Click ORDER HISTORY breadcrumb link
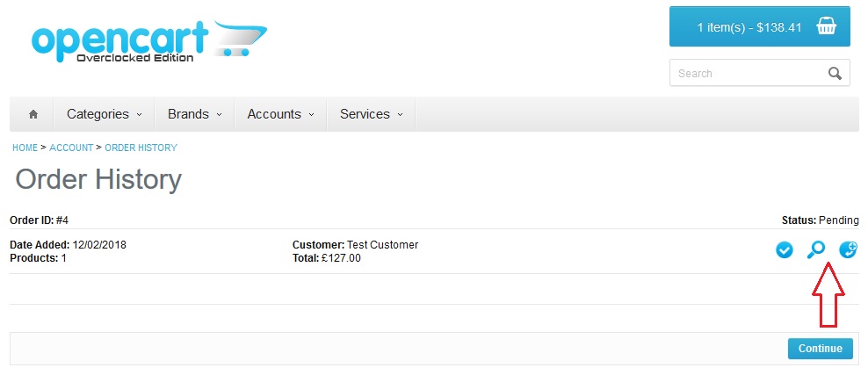The width and height of the screenshot is (868, 375). [x=141, y=148]
